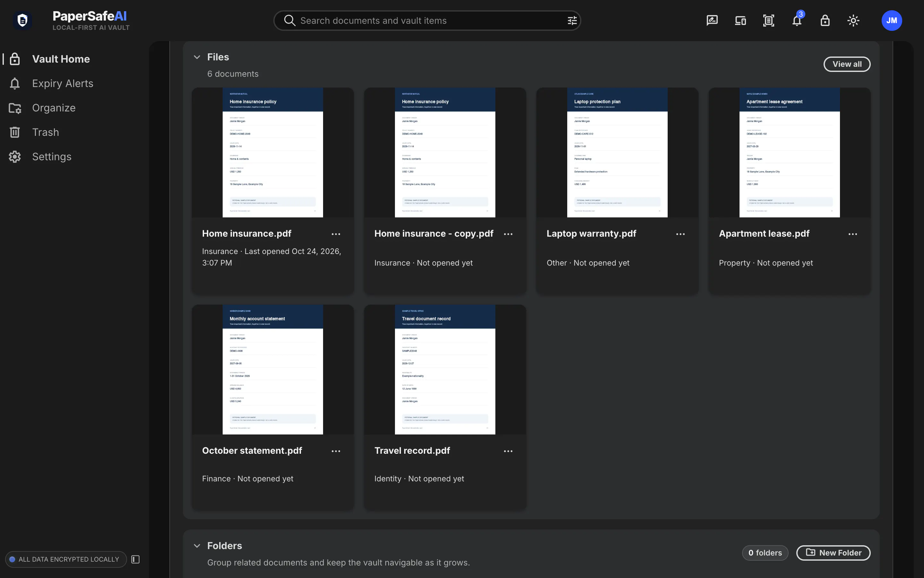Open more options for Home insurance.pdf

[336, 234]
